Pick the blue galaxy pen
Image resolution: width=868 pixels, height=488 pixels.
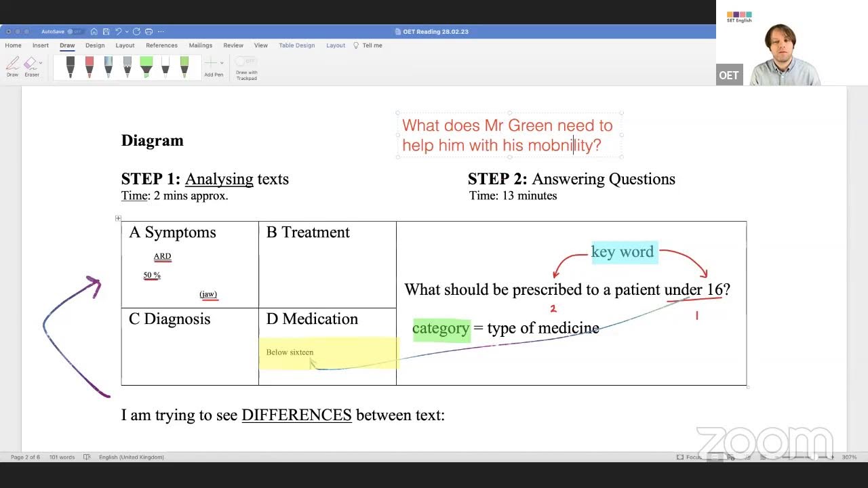pyautogui.click(x=108, y=66)
